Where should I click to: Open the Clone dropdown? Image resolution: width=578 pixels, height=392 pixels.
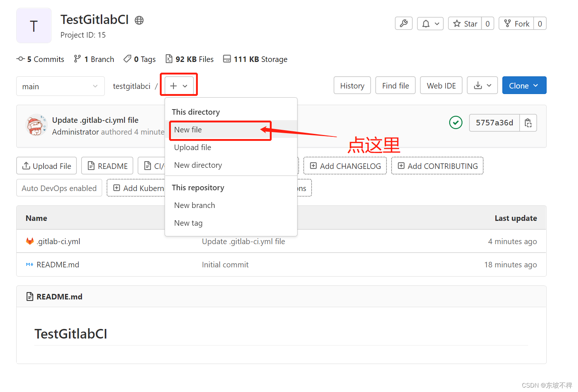coord(524,86)
